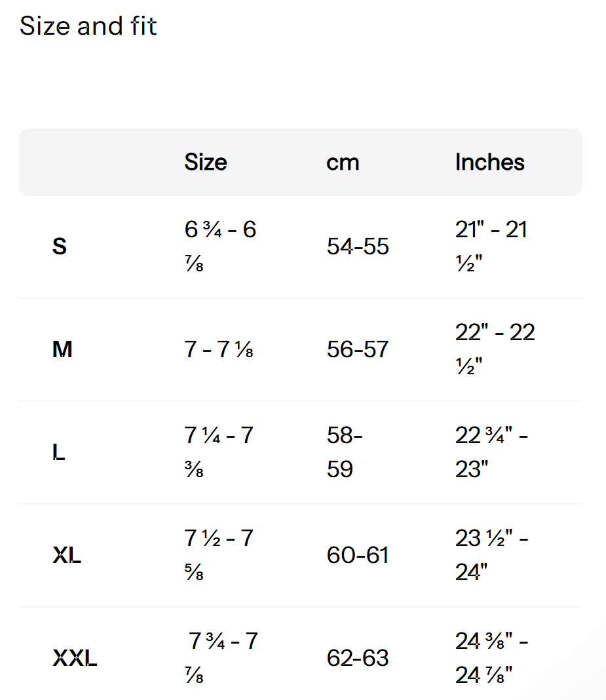The height and width of the screenshot is (700, 606).
Task: Select the L size row label
Action: pyautogui.click(x=59, y=453)
